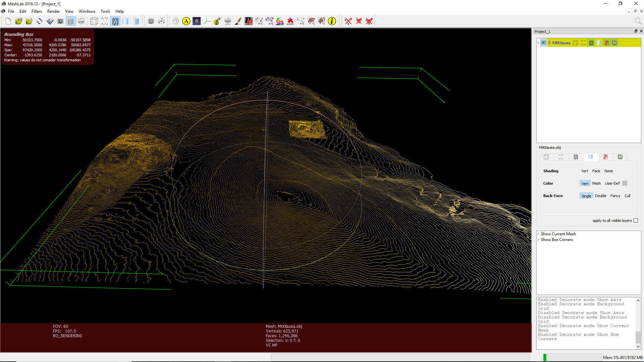
Task: Toggle points render in main toolbar
Action: [105, 21]
